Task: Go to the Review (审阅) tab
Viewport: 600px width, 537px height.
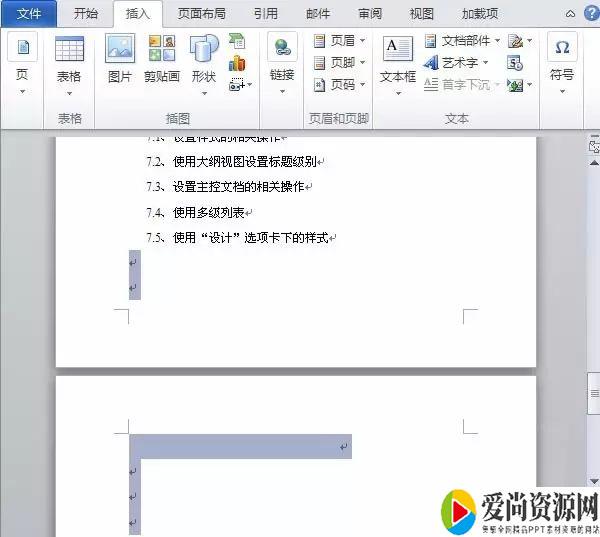Action: click(370, 14)
